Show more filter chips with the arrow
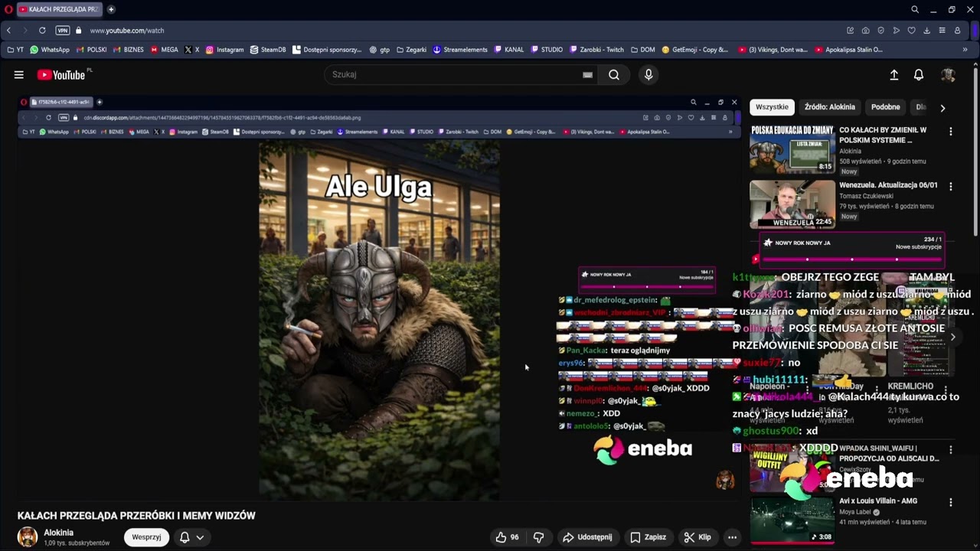This screenshot has width=980, height=551. (942, 108)
